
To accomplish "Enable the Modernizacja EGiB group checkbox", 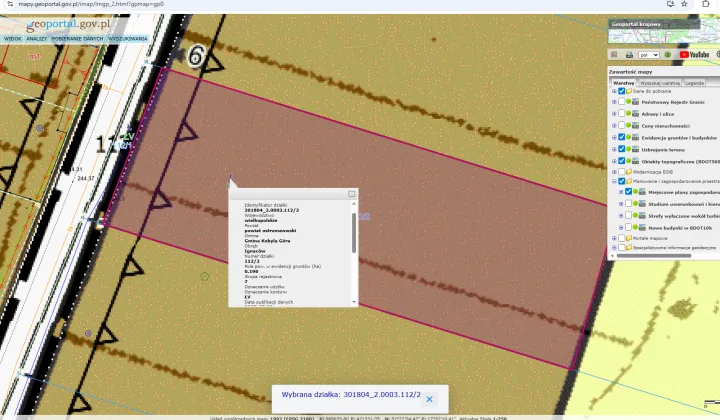I will coord(621,172).
